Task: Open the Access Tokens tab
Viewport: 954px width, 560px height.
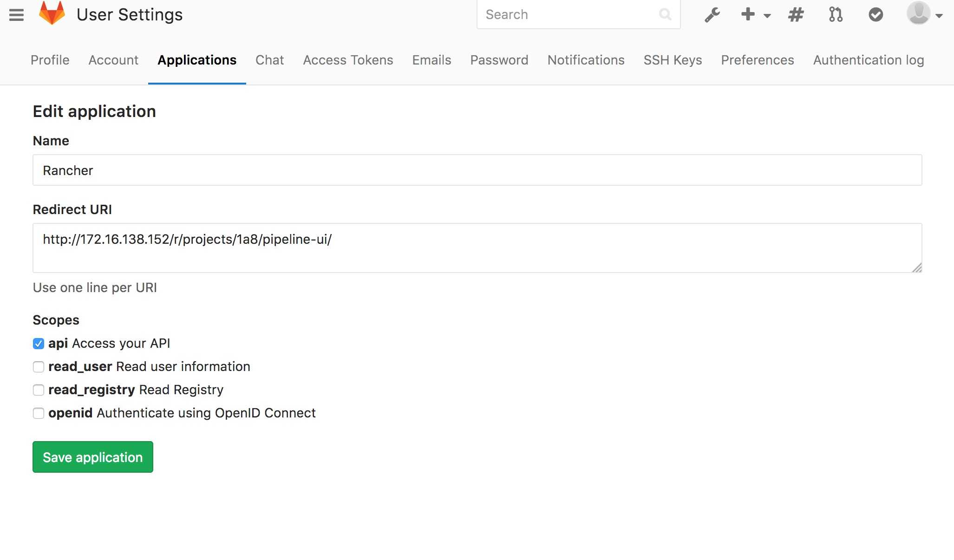Action: (x=348, y=60)
